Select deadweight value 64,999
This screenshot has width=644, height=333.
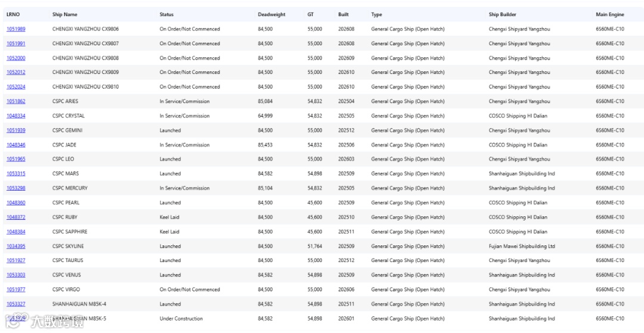pyautogui.click(x=265, y=116)
